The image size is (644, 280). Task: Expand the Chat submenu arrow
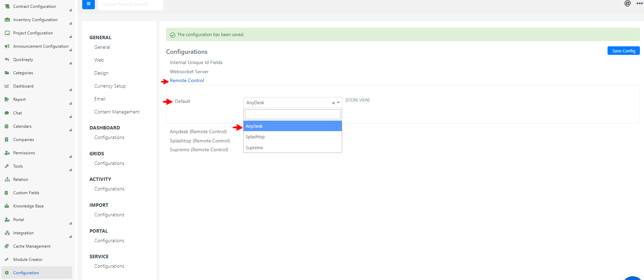pyautogui.click(x=71, y=117)
